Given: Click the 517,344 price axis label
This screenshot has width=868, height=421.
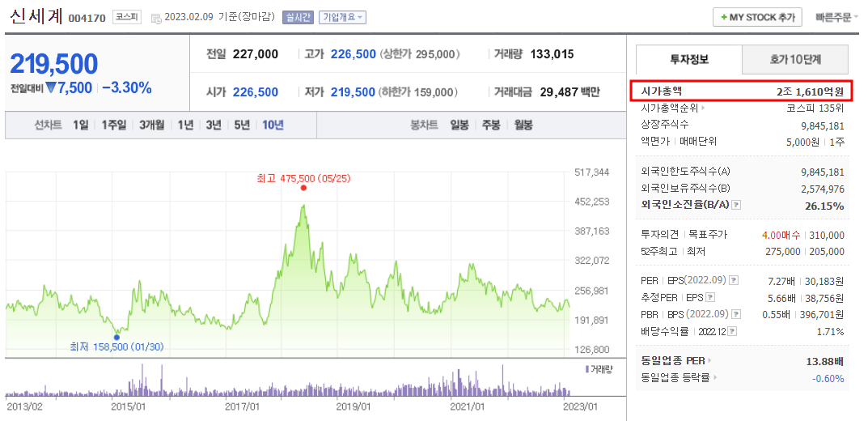Looking at the screenshot, I should (593, 172).
